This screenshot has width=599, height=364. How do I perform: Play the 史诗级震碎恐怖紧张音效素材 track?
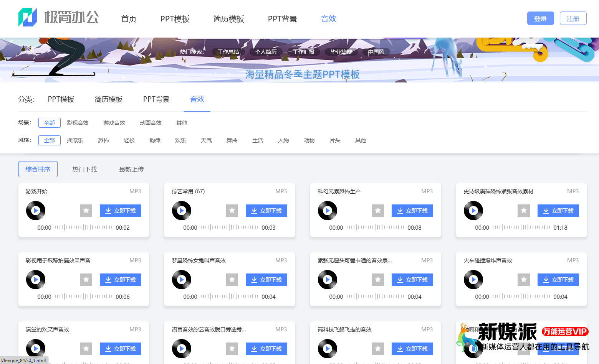tap(473, 211)
